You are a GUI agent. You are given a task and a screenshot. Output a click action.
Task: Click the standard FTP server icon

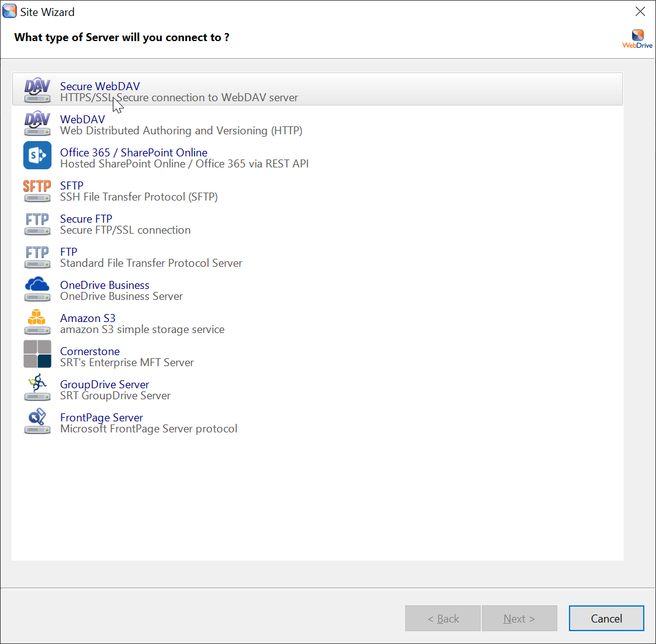(x=37, y=255)
